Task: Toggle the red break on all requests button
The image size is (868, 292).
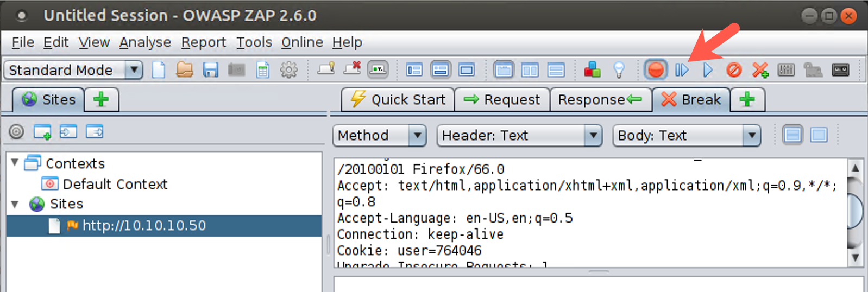Action: click(x=656, y=70)
